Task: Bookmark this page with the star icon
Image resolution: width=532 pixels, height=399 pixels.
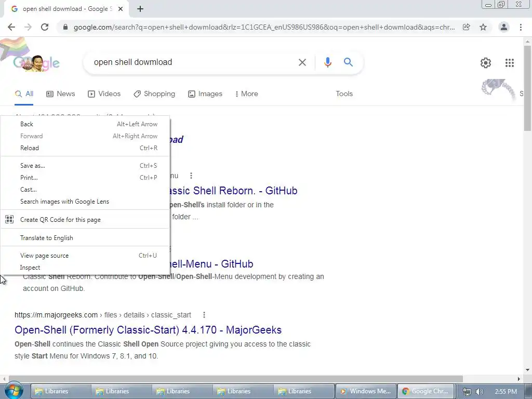Action: point(483,27)
